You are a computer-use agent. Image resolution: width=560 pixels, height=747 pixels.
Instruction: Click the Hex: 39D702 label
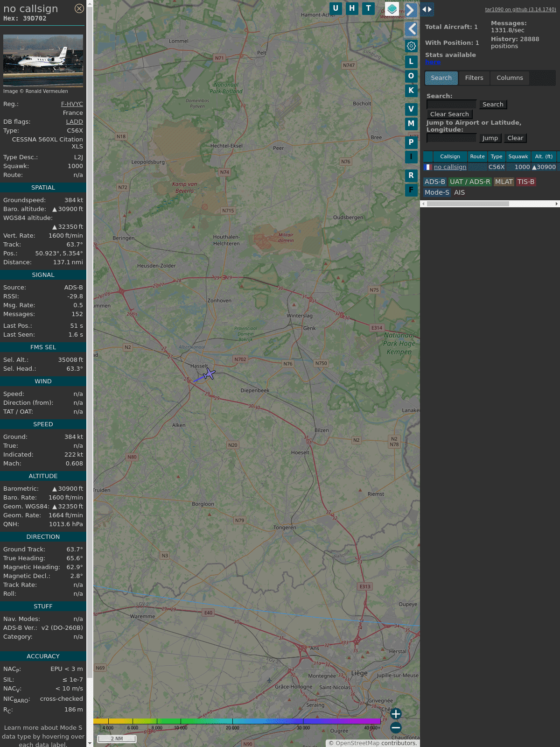click(25, 19)
